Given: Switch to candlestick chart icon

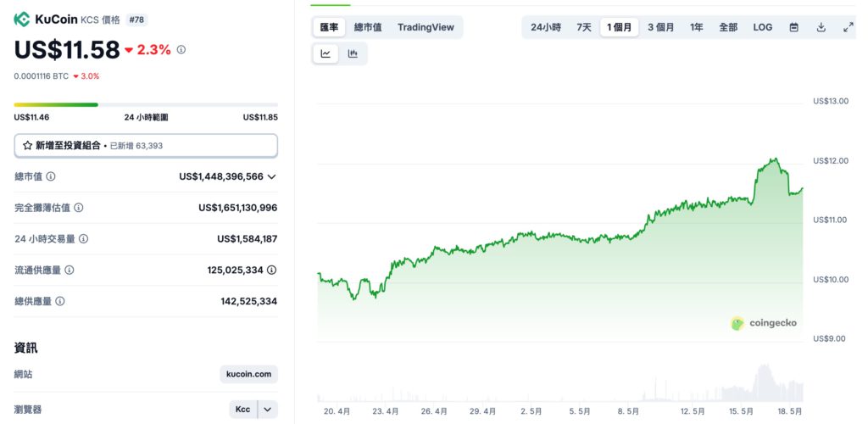Looking at the screenshot, I should pyautogui.click(x=353, y=53).
